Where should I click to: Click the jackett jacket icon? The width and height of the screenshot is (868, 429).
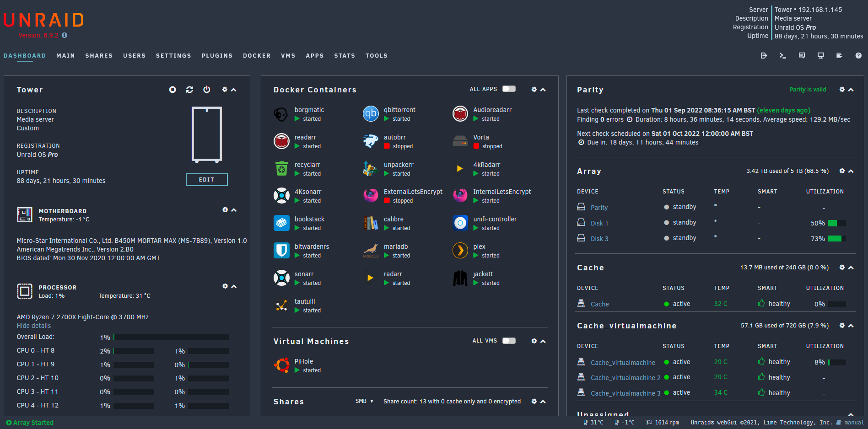(460, 278)
